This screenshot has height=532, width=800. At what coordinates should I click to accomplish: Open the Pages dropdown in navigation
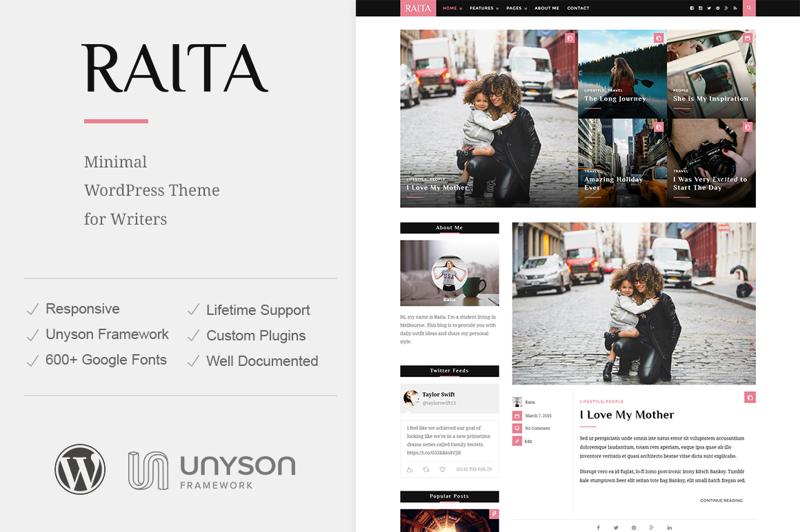pos(517,8)
